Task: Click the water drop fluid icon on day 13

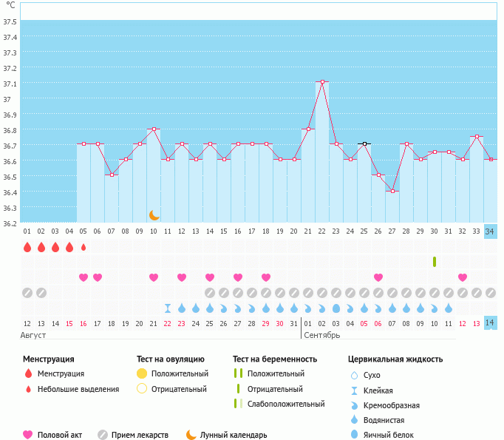Action: [196, 308]
